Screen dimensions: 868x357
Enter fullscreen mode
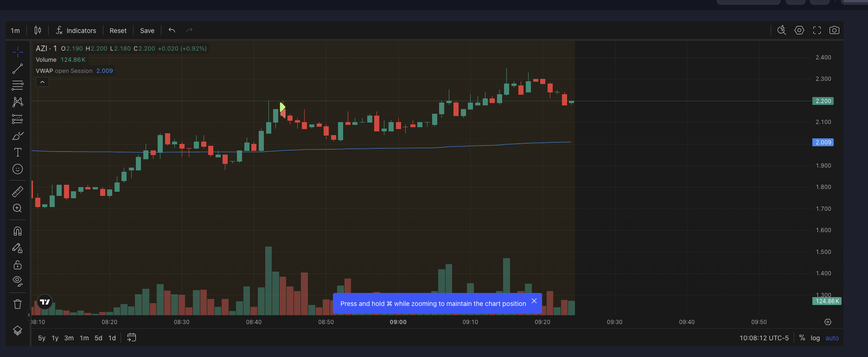817,30
